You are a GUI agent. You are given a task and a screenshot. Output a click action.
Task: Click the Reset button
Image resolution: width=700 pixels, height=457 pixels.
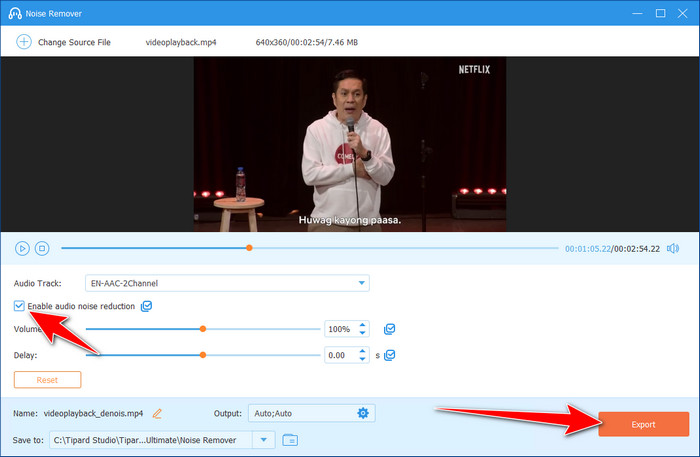click(47, 380)
